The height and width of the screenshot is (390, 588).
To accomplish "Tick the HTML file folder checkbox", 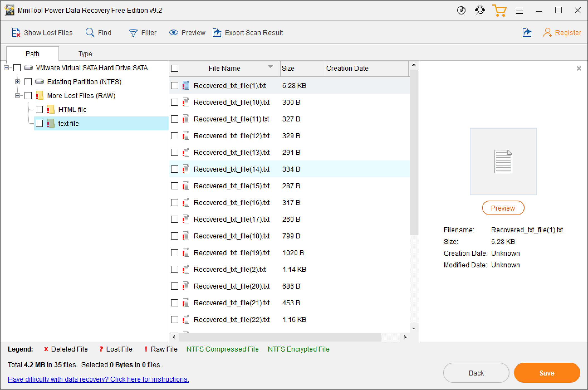I will pyautogui.click(x=39, y=109).
